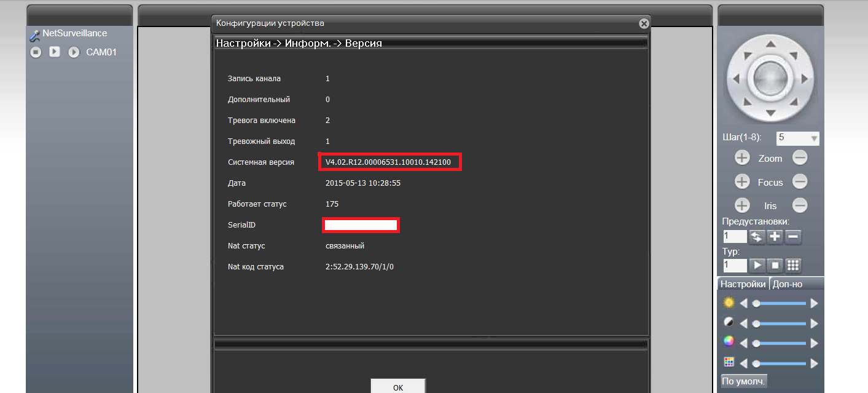Click the preset number input field

(x=735, y=236)
